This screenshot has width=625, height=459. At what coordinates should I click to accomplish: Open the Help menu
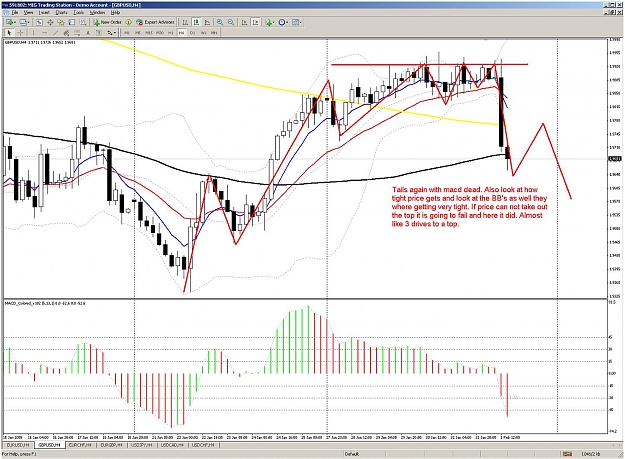[x=115, y=13]
